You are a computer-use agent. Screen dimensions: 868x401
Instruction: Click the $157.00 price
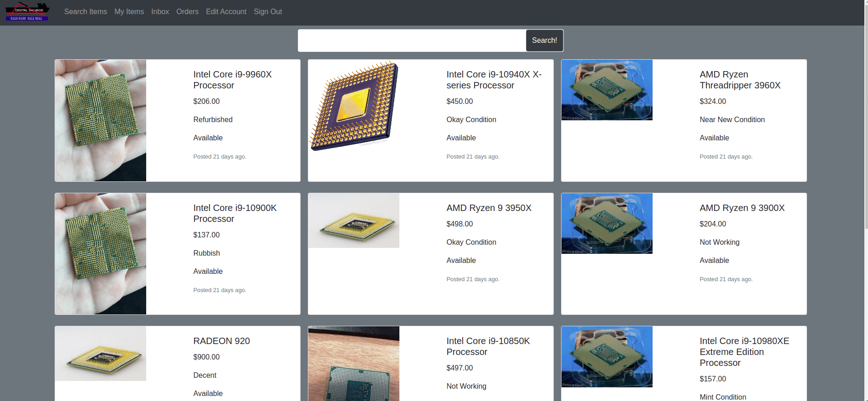point(713,379)
